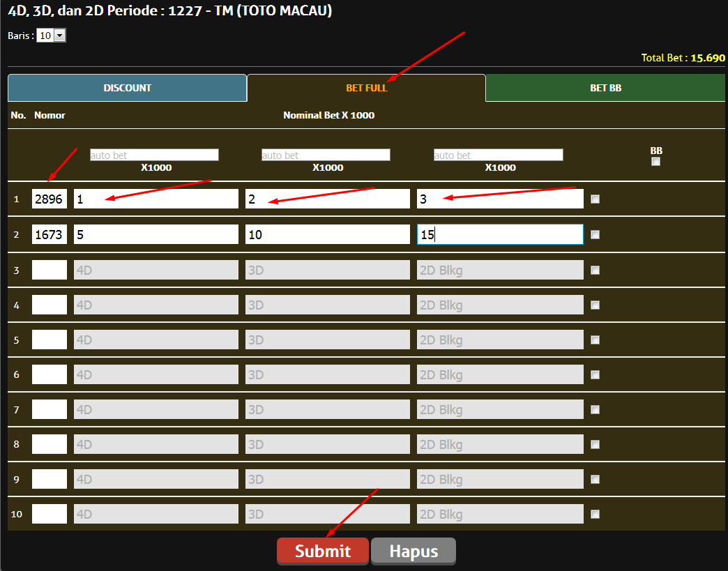This screenshot has height=571, width=728.
Task: Select the Nomor field containing 1673
Action: [50, 234]
